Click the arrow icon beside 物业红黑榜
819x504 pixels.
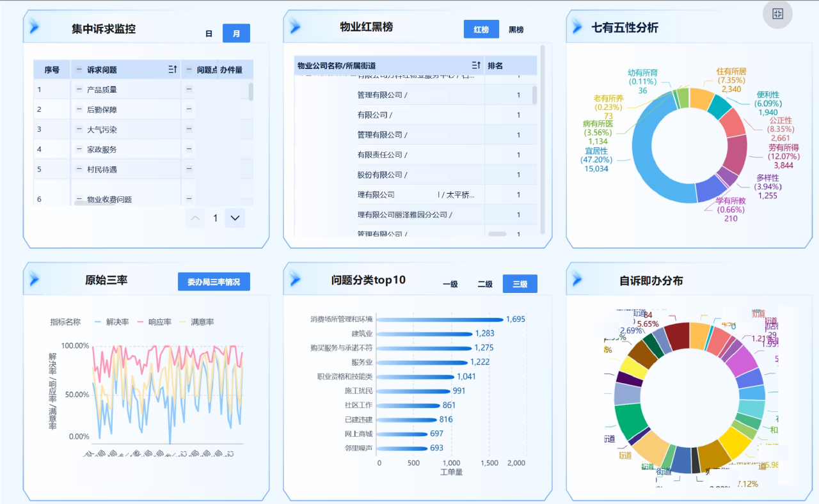click(295, 27)
